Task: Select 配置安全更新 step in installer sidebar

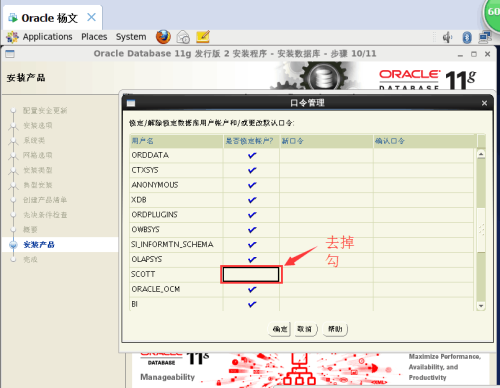Action: 45,111
